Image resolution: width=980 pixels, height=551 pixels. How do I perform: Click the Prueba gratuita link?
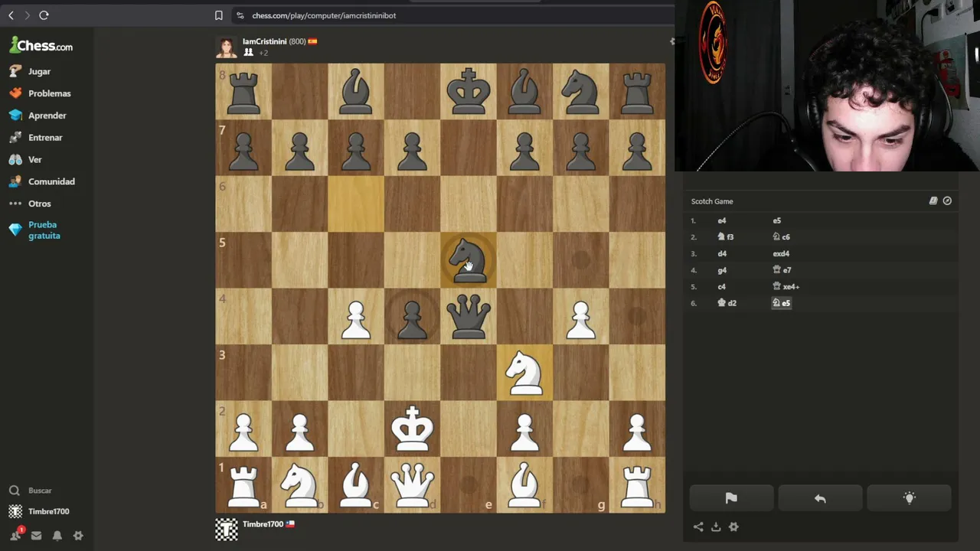(44, 230)
